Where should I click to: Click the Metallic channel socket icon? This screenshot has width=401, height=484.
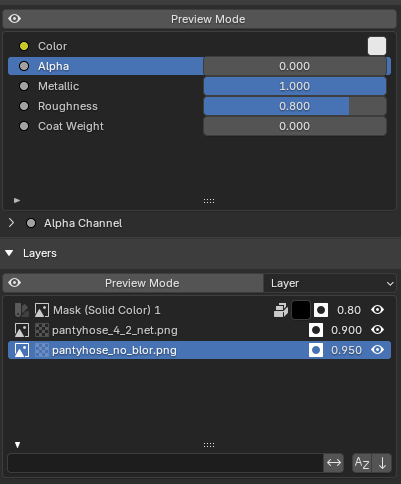pyautogui.click(x=24, y=86)
